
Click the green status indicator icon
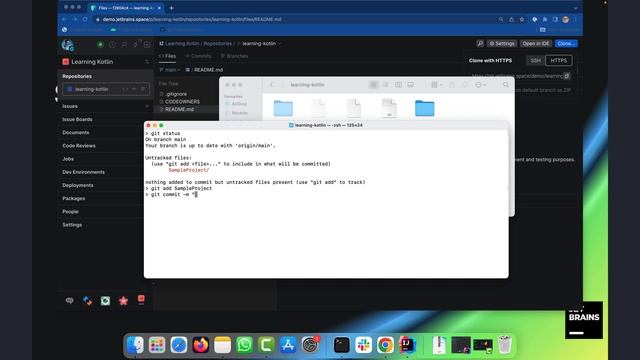tap(100, 44)
